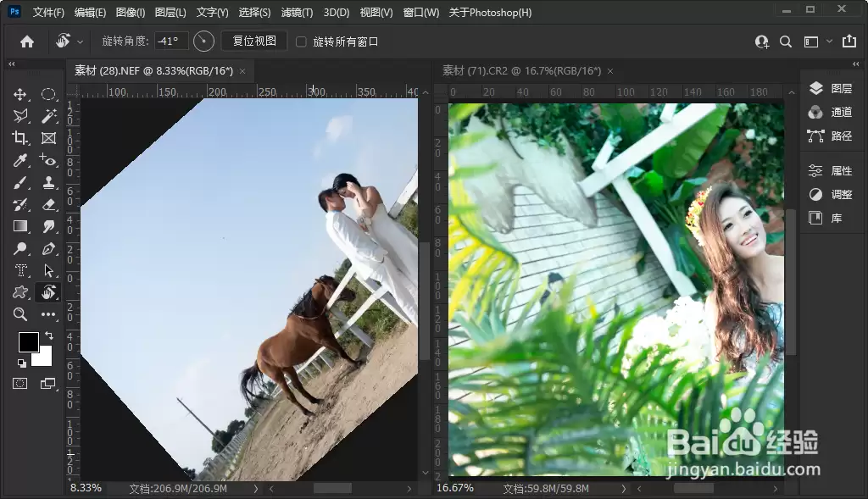Select the Eyedropper tool
868x499 pixels.
20,160
